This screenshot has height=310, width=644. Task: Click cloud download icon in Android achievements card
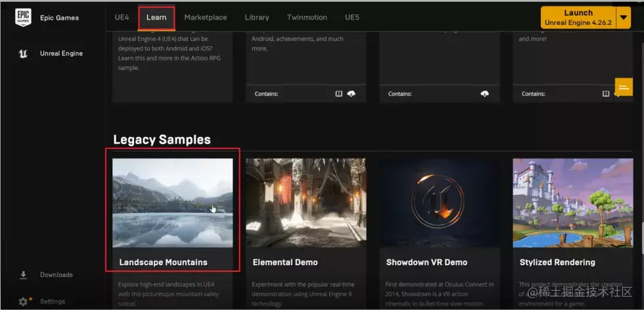(351, 93)
